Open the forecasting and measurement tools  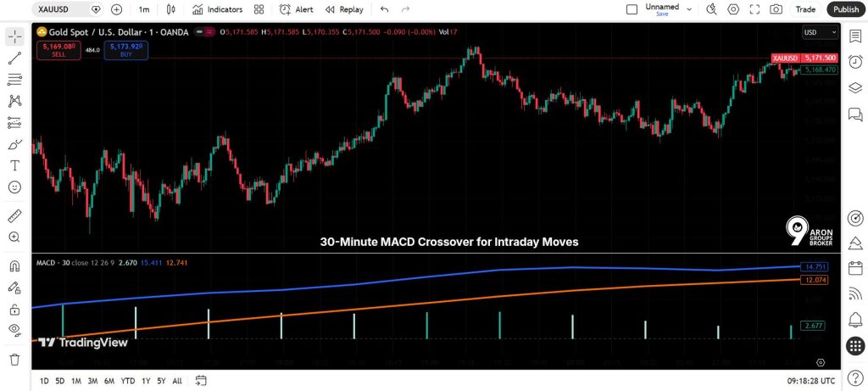[x=15, y=122]
